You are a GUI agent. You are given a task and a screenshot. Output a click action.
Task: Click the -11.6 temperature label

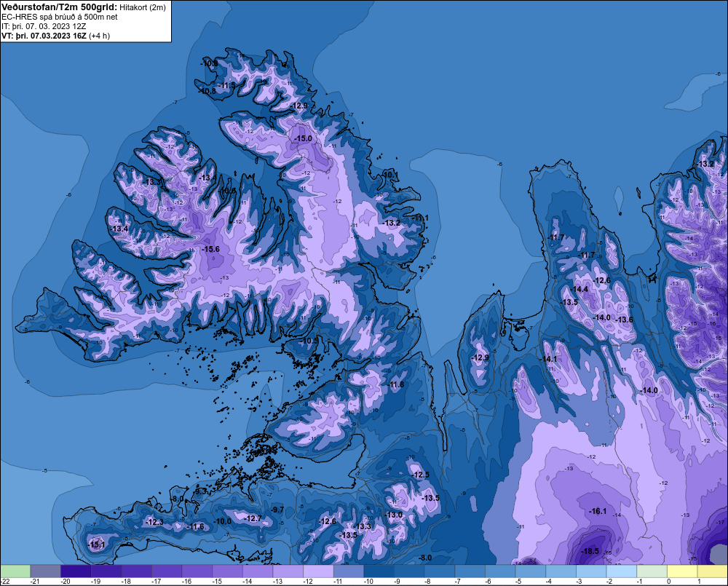[195, 526]
